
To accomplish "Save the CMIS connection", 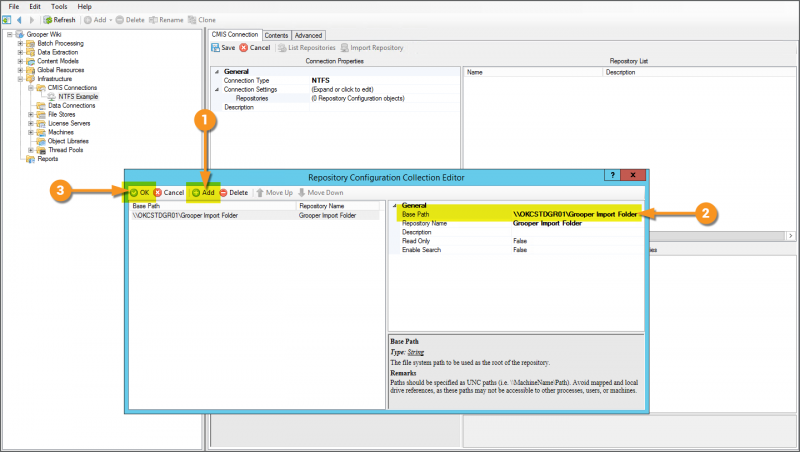I will coord(223,47).
